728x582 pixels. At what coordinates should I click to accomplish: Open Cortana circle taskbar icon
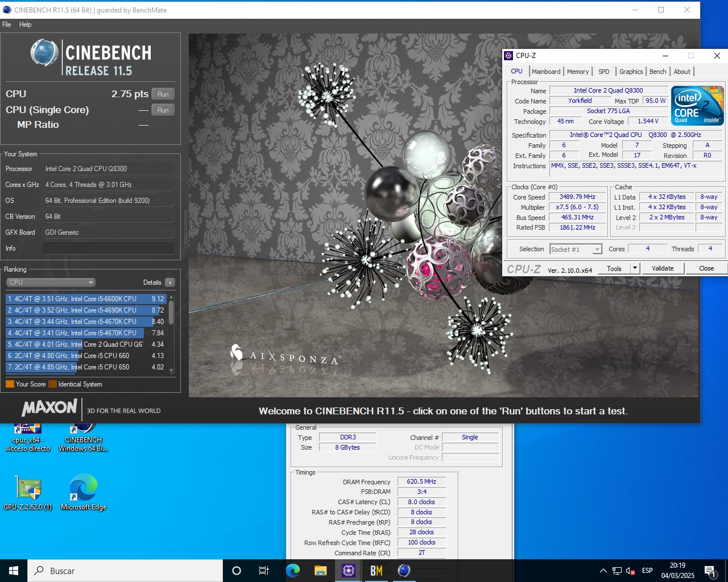[x=237, y=571]
